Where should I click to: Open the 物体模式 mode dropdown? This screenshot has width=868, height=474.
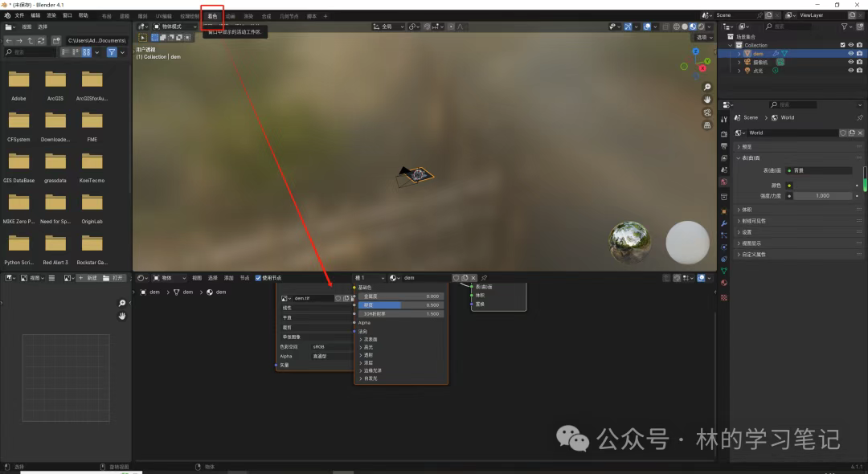[x=177, y=27]
